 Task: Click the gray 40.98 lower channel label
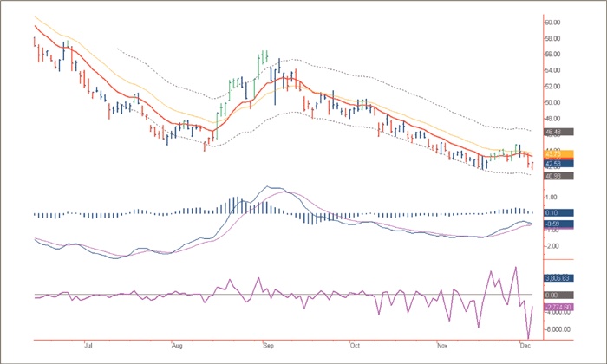point(554,177)
